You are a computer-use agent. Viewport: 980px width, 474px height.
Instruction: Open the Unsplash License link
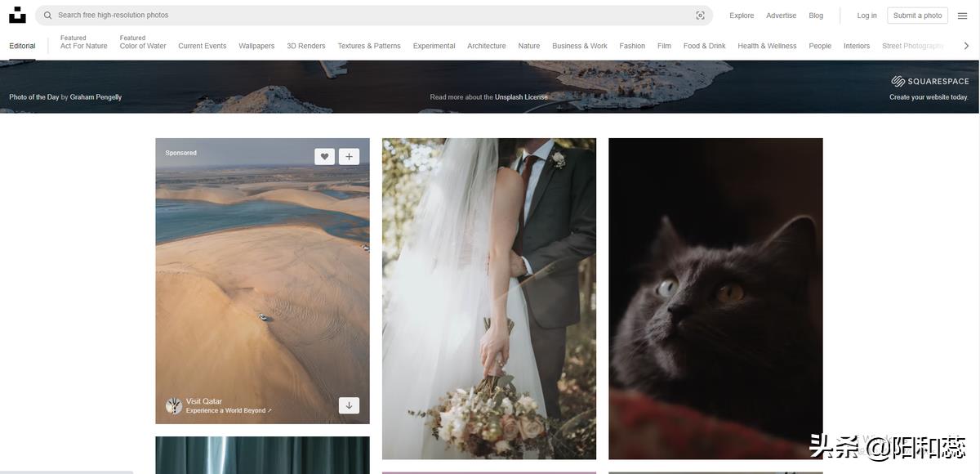tap(521, 97)
